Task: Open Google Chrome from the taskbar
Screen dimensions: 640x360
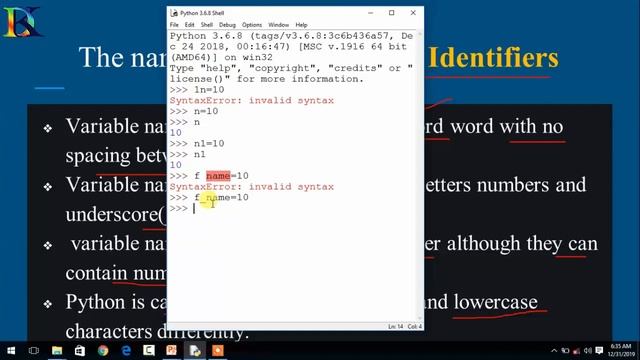Action: coord(103,351)
